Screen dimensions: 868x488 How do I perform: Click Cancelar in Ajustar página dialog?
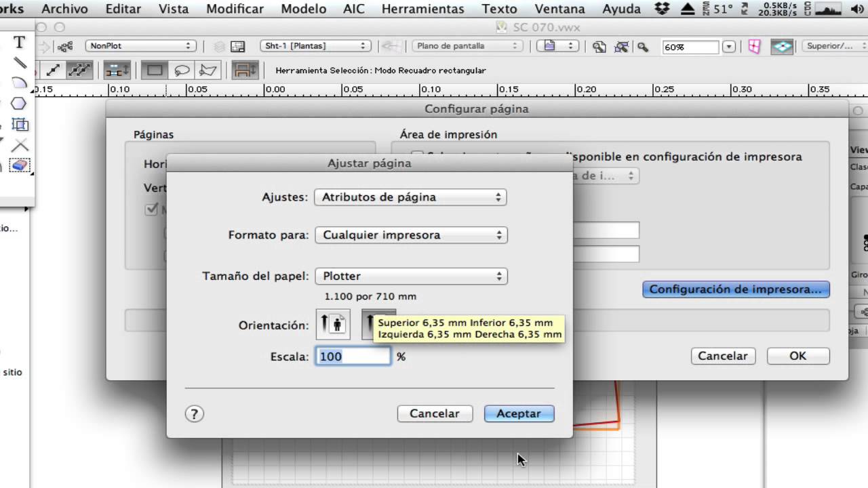coord(435,413)
